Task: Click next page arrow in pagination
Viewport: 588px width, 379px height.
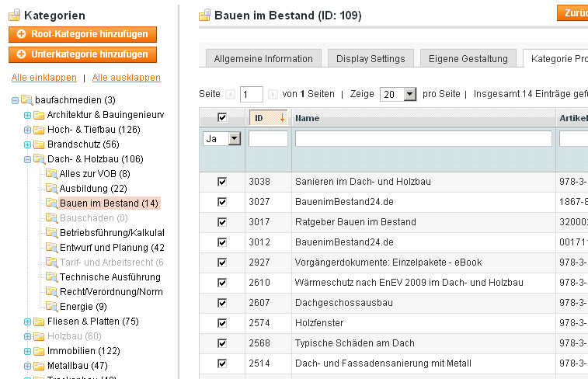Action: [273, 94]
